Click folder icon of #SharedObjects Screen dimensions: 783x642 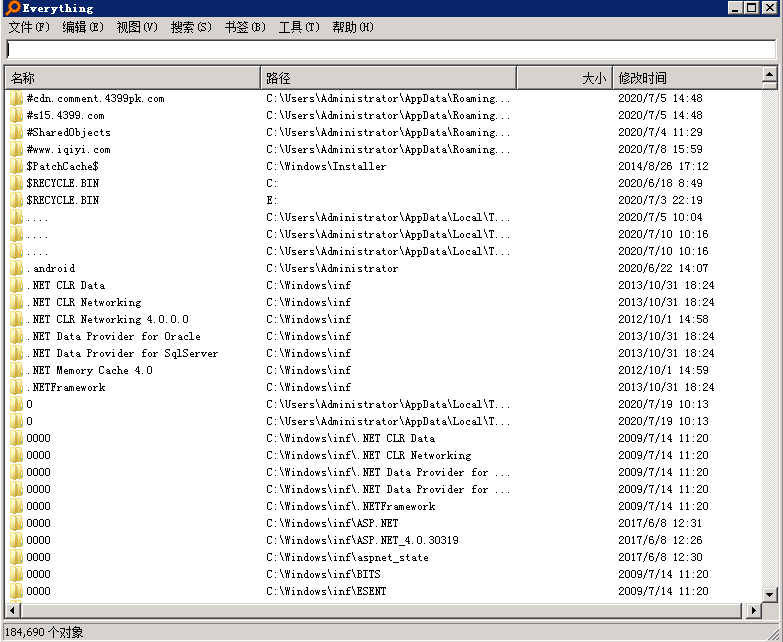[x=16, y=132]
